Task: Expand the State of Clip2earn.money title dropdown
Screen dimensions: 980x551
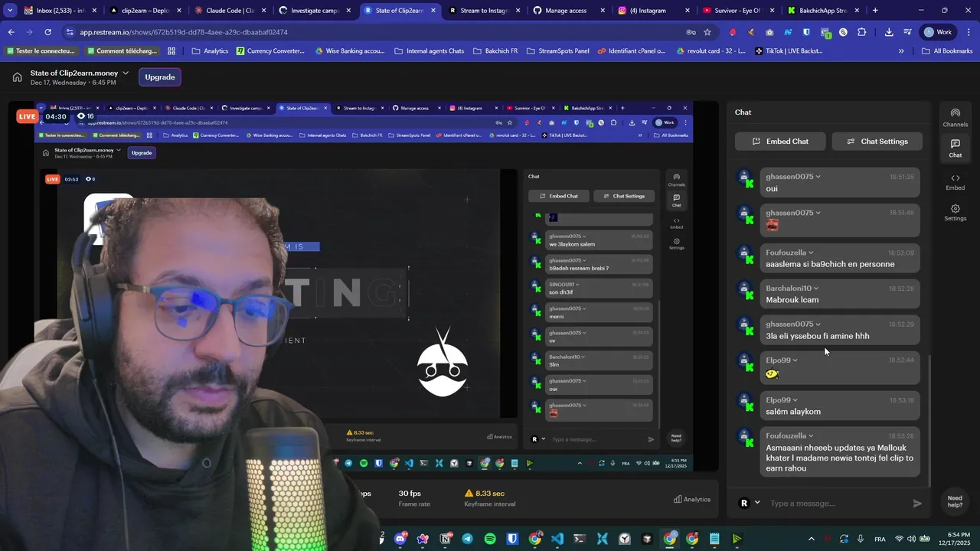Action: [x=126, y=73]
